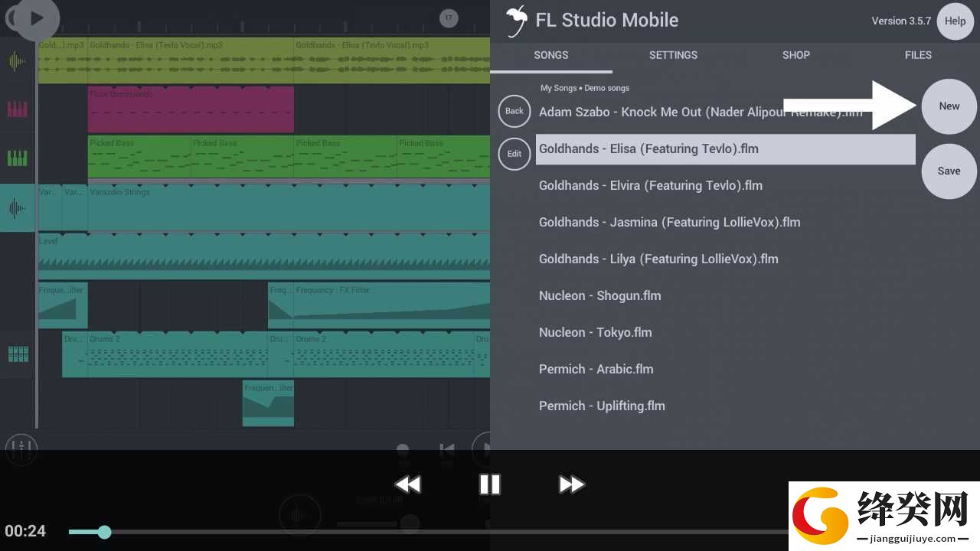Select the Level automation clip
Image resolution: width=980 pixels, height=551 pixels.
264,256
